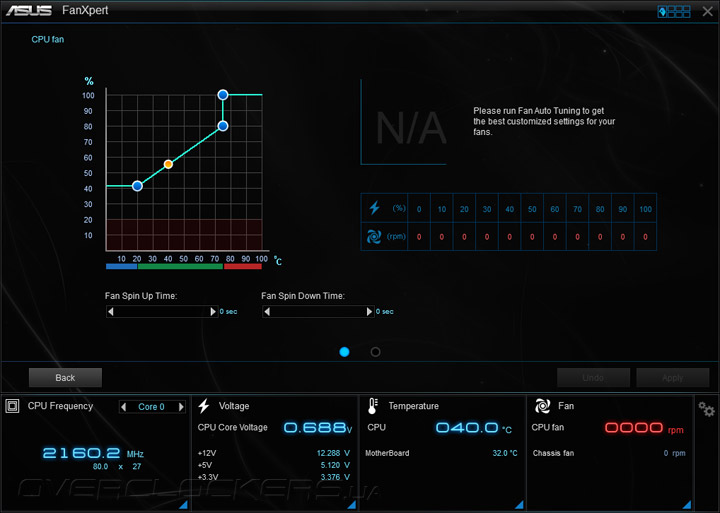Click the N/A fan tuning result box

[404, 122]
